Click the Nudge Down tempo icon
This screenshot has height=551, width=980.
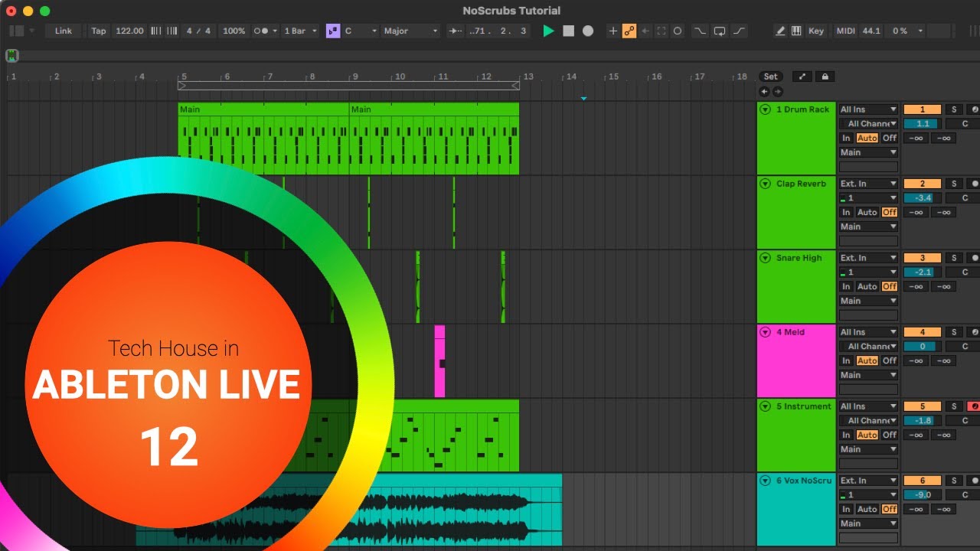pos(156,31)
